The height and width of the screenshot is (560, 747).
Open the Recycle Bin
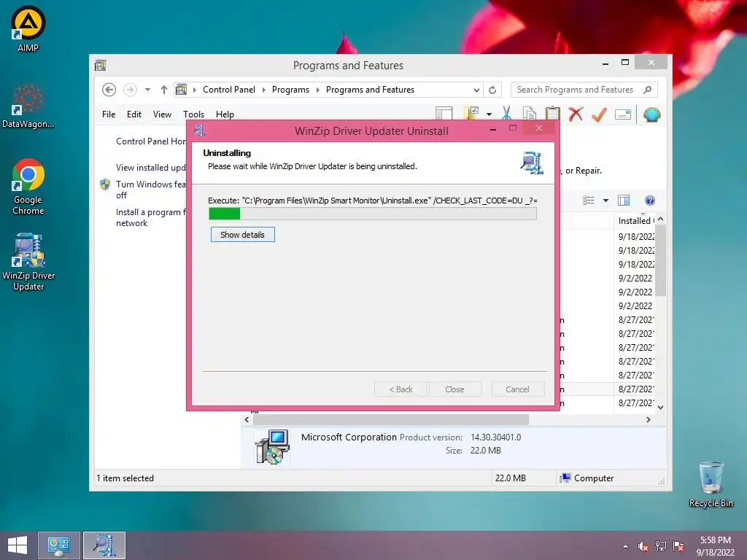[x=711, y=484]
